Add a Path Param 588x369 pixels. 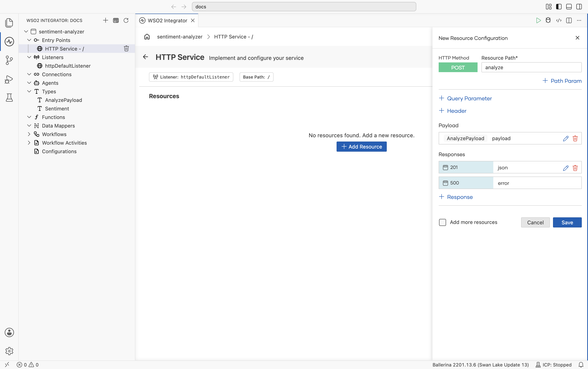click(x=562, y=81)
